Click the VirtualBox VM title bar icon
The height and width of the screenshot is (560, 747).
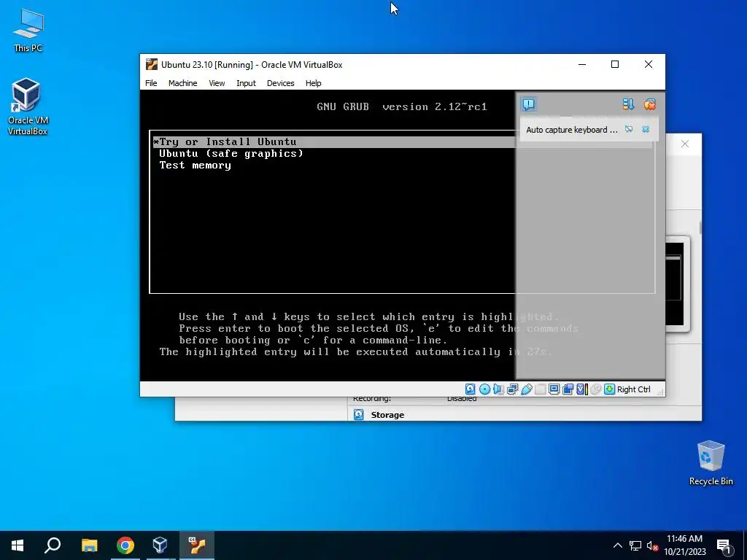152,64
